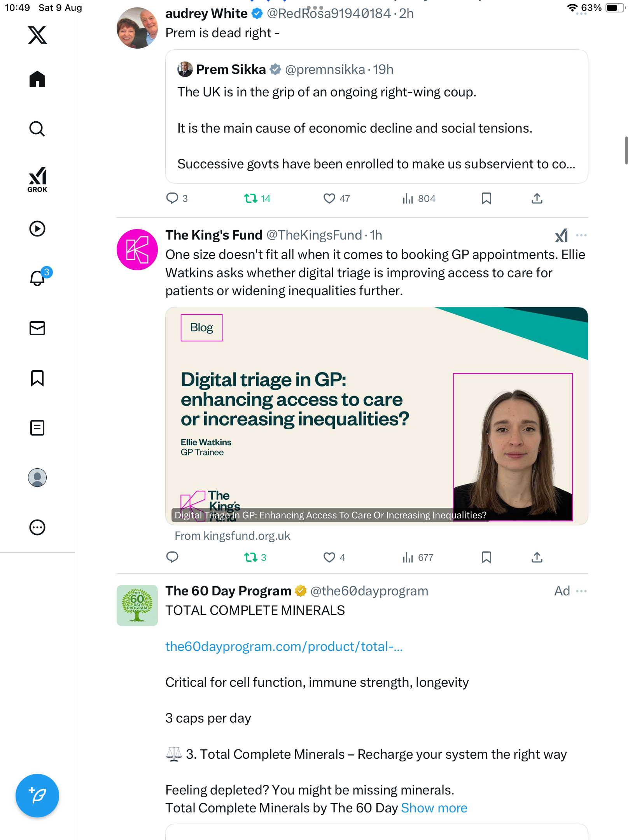The width and height of the screenshot is (630, 840).
Task: Open Grok from the sidebar
Action: [37, 179]
